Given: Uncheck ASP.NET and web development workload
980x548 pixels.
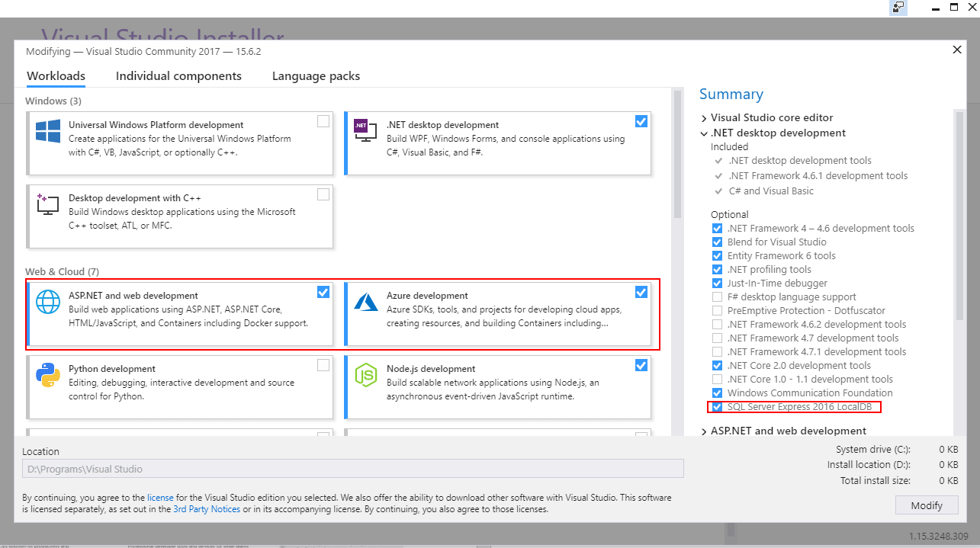Looking at the screenshot, I should 323,292.
